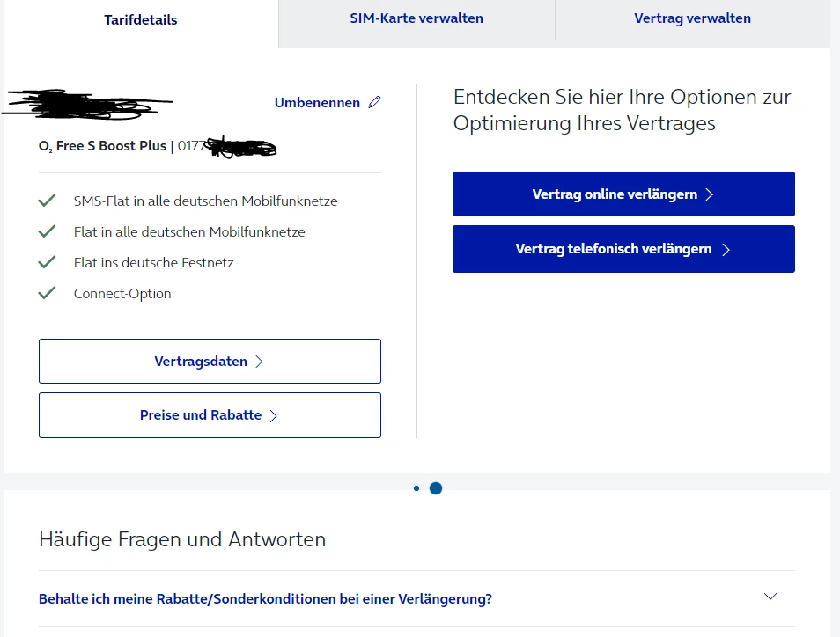Click 'Flat ins deutsche Festnetz' text
The width and height of the screenshot is (840, 637).
(x=154, y=263)
